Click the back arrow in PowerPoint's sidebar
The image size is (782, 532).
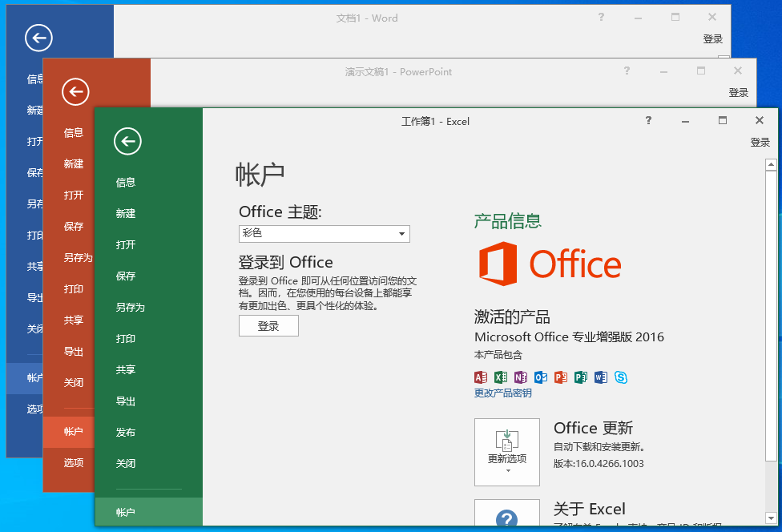coord(75,92)
